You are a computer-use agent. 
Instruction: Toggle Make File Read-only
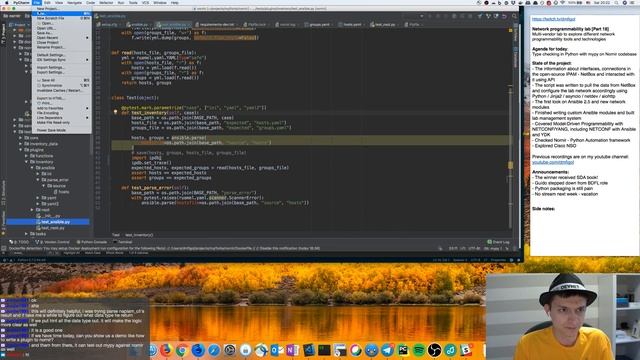[x=62, y=122]
